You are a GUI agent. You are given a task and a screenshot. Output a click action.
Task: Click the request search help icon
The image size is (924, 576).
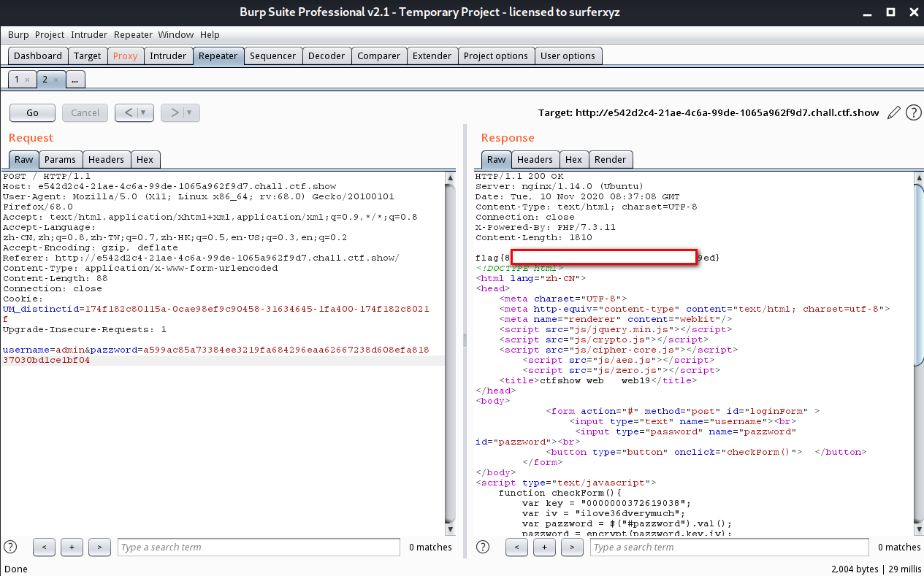pos(11,547)
